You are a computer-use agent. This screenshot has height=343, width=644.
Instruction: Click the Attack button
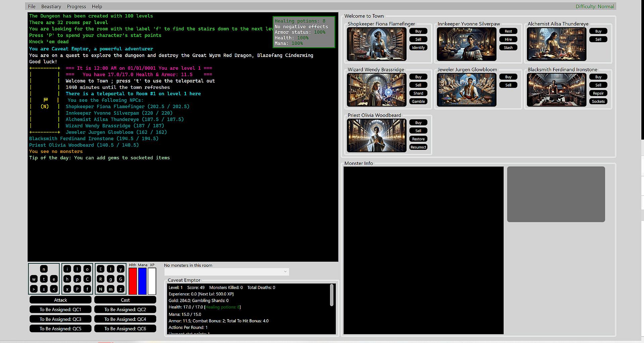pyautogui.click(x=60, y=300)
